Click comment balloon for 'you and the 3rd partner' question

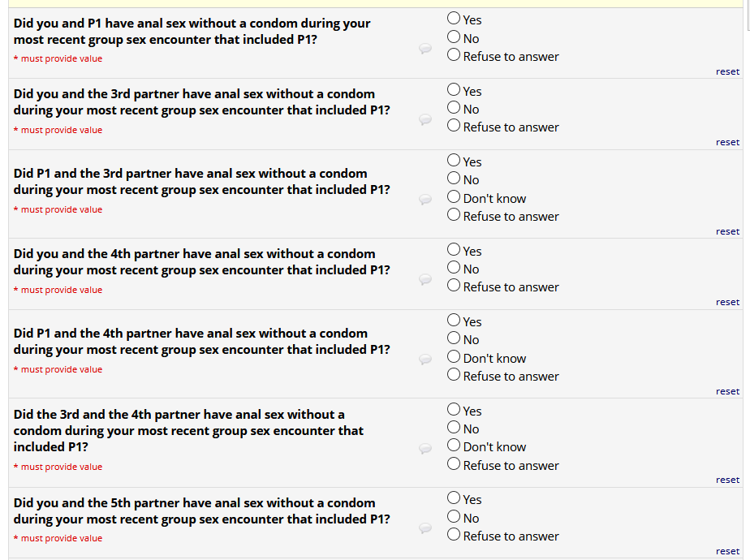click(x=425, y=119)
